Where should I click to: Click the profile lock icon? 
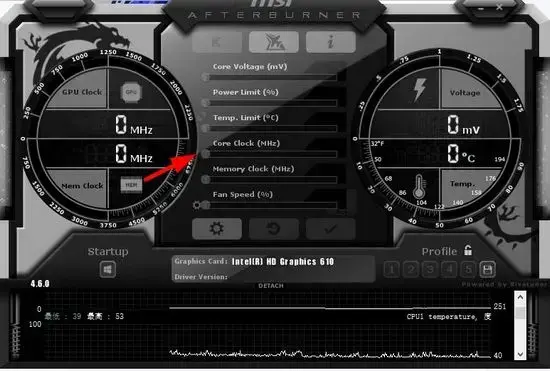[x=468, y=250]
